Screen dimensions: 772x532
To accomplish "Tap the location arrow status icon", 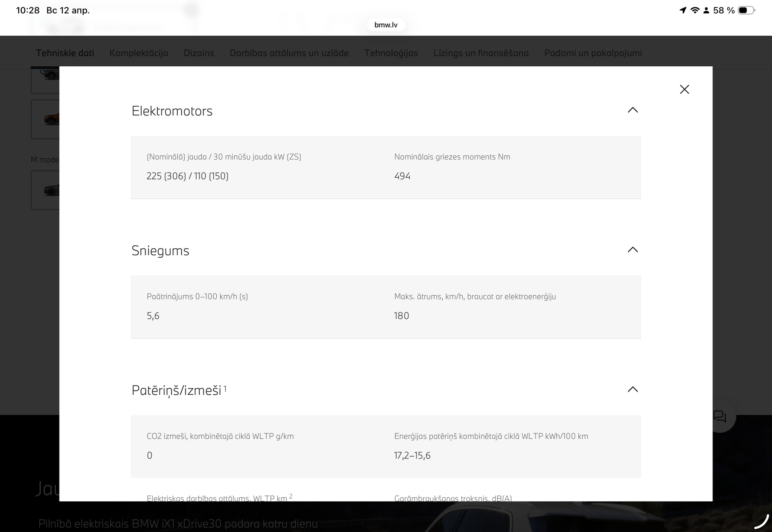I will tap(683, 10).
